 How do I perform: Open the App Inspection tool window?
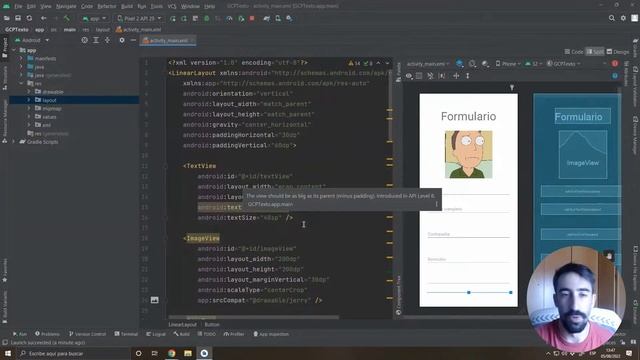(271, 334)
